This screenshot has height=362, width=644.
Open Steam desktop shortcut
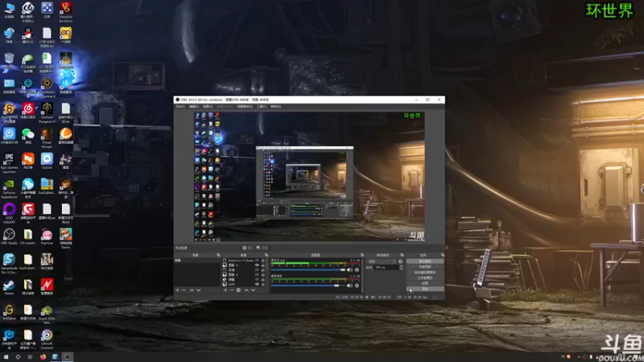(9, 287)
